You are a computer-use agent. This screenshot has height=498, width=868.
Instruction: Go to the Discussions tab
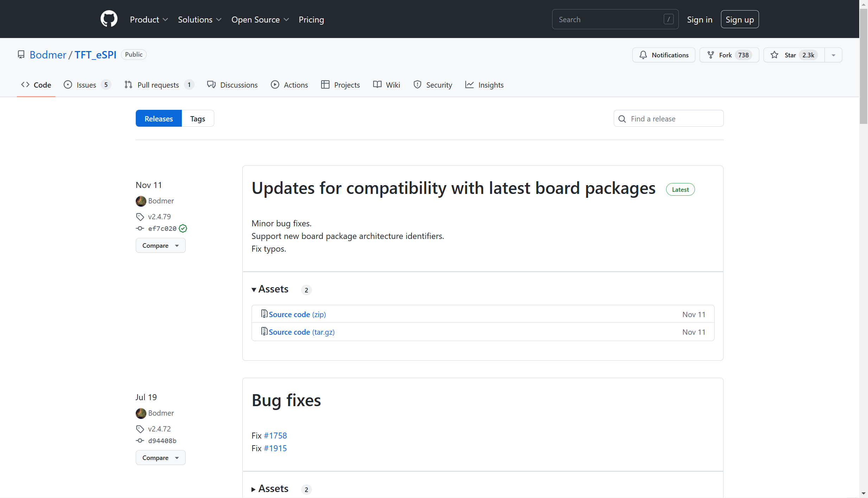232,85
